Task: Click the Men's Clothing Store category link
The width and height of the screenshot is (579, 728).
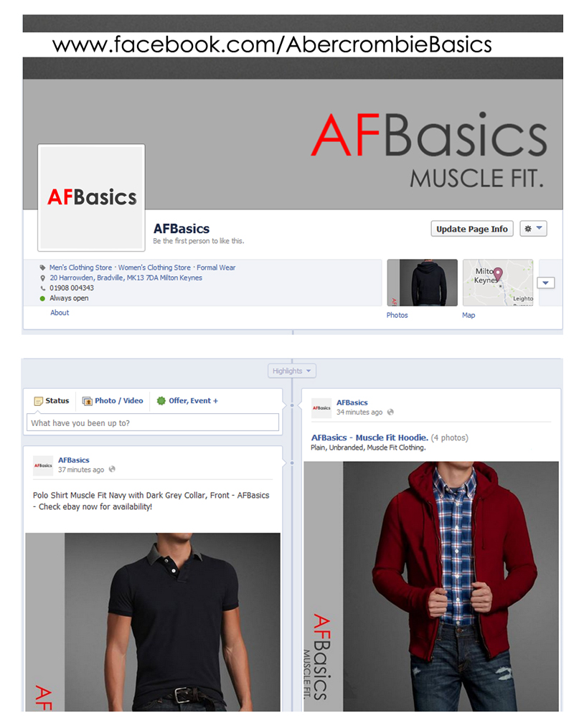Action: click(x=81, y=268)
